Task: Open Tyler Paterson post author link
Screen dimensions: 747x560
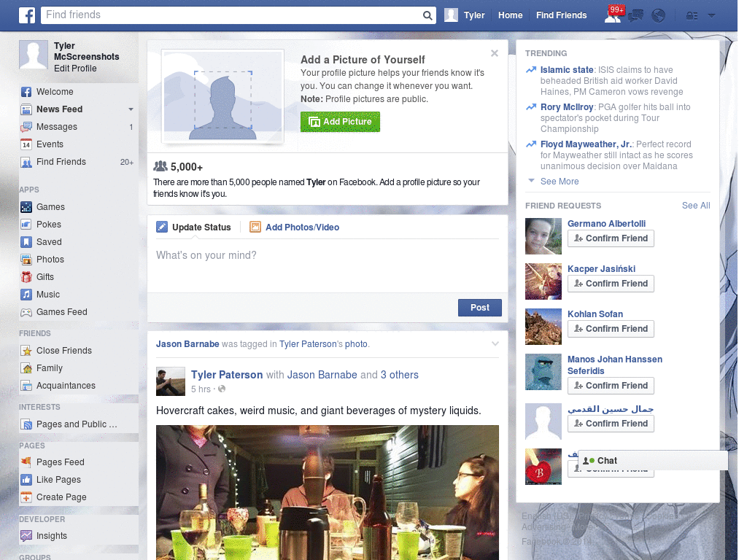Action: click(x=227, y=376)
